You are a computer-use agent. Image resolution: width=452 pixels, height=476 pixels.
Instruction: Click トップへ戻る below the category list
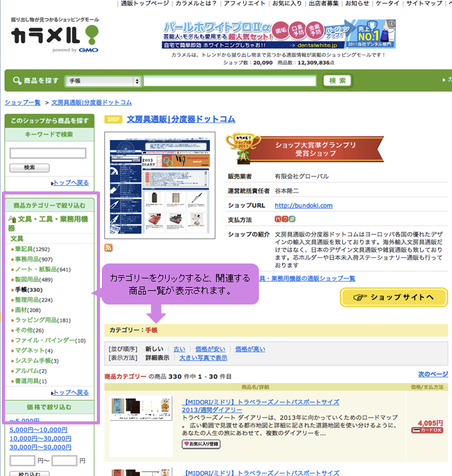pos(71,393)
